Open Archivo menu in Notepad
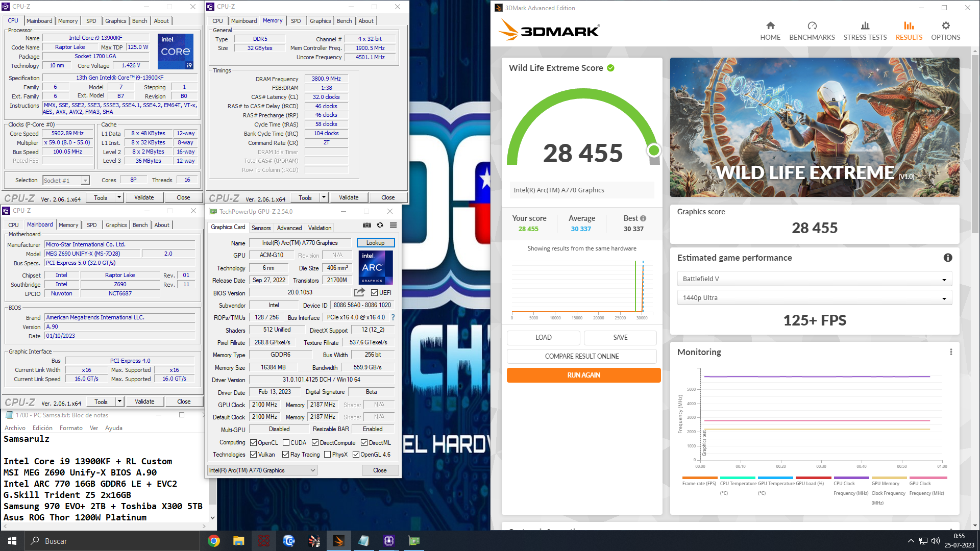The image size is (980, 551). coord(15,428)
